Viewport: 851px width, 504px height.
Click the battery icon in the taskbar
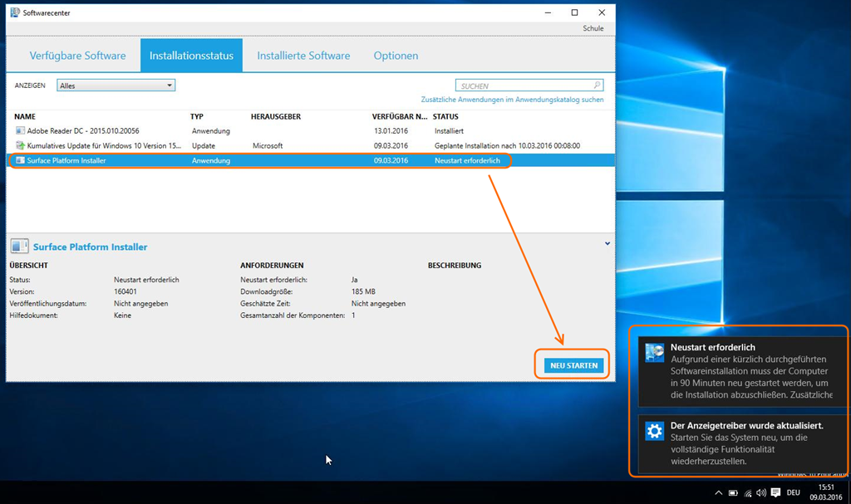[x=733, y=492]
